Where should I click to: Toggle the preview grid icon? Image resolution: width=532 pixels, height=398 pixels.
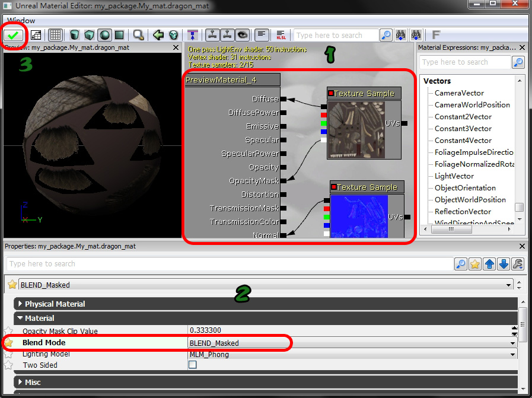click(x=55, y=35)
